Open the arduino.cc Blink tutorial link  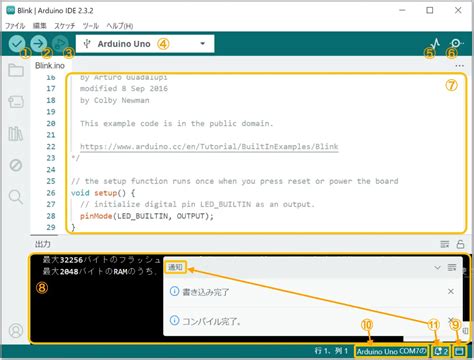[x=209, y=146]
